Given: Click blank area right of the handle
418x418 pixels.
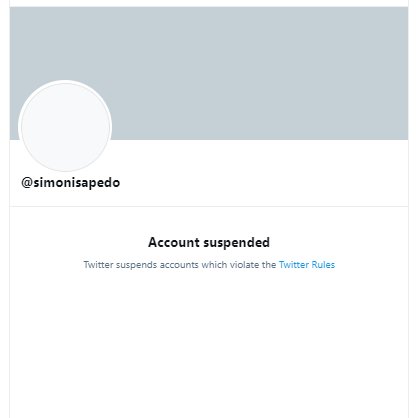Looking at the screenshot, I should (x=263, y=183).
